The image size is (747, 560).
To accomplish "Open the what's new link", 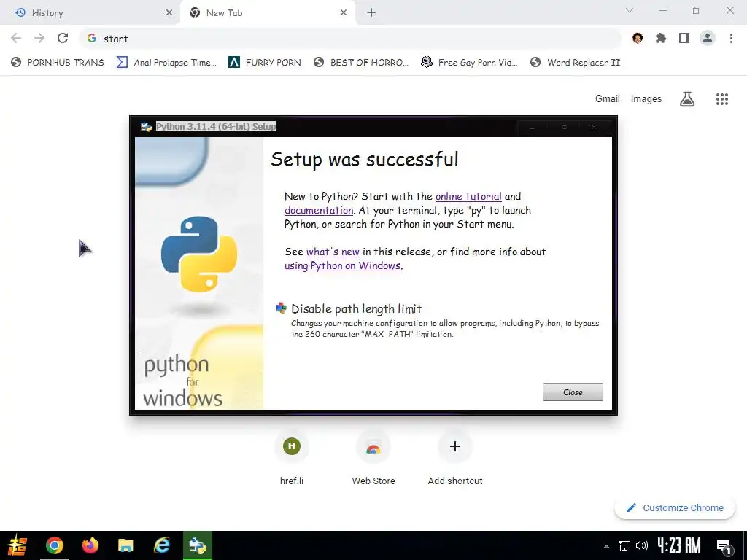I will point(333,252).
